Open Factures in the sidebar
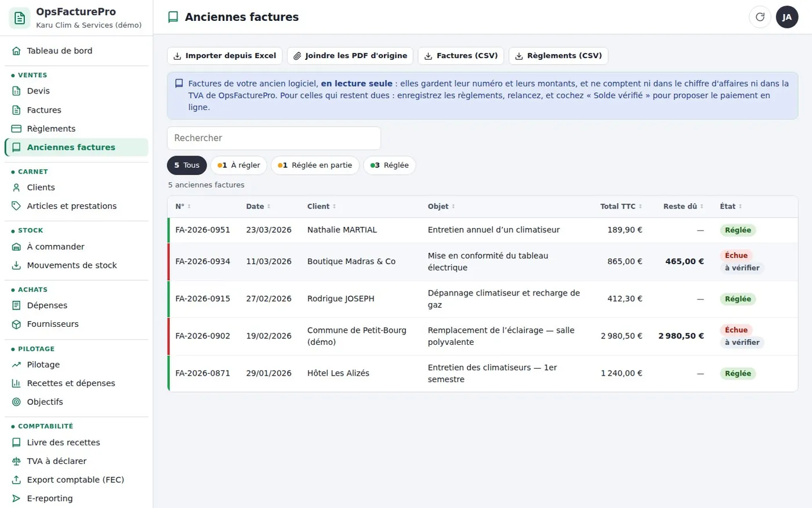The width and height of the screenshot is (812, 508). (77, 110)
